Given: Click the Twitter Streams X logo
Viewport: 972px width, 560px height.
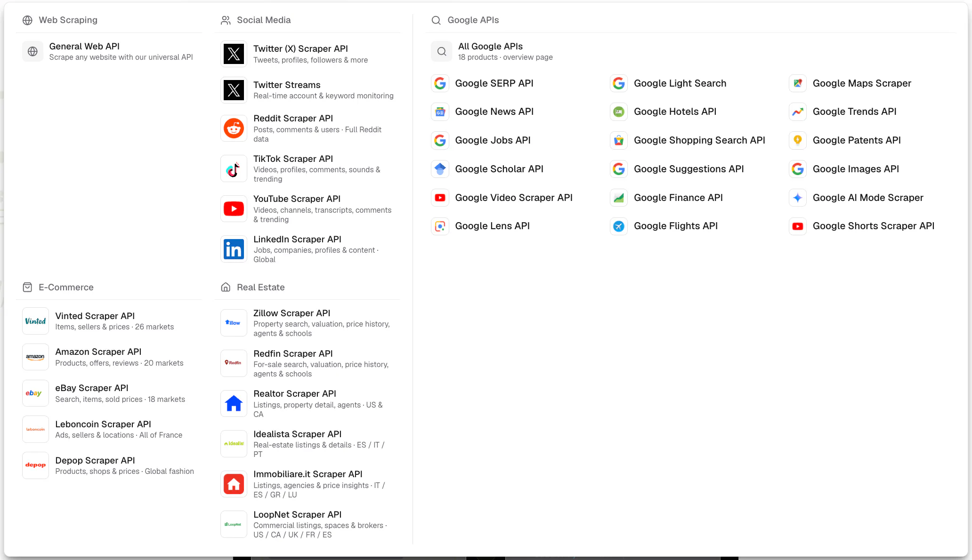Looking at the screenshot, I should pyautogui.click(x=234, y=90).
